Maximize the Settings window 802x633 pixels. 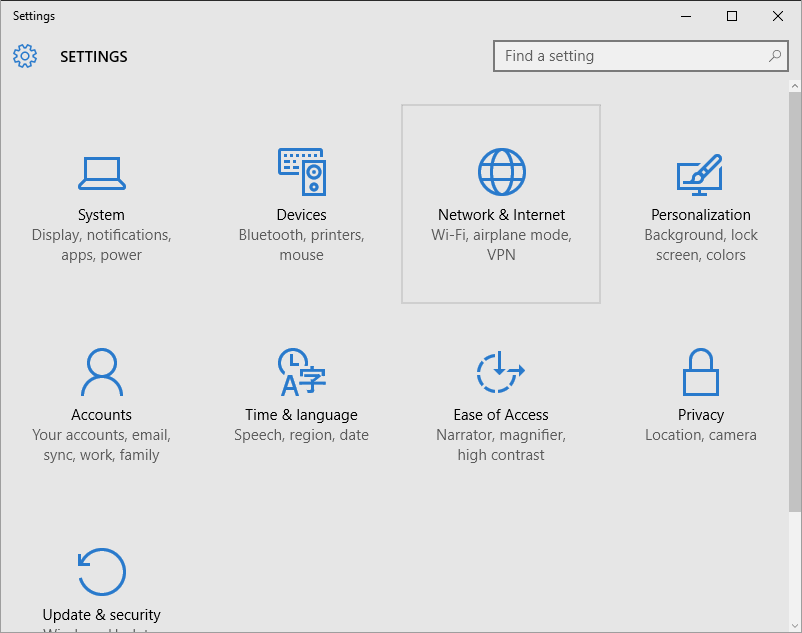[x=732, y=16]
